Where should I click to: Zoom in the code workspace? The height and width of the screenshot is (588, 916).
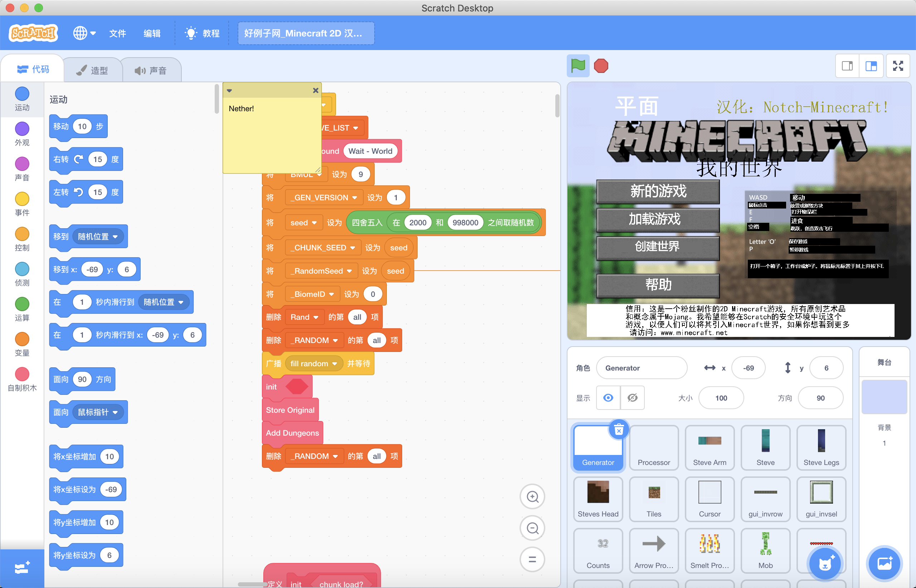click(x=532, y=497)
